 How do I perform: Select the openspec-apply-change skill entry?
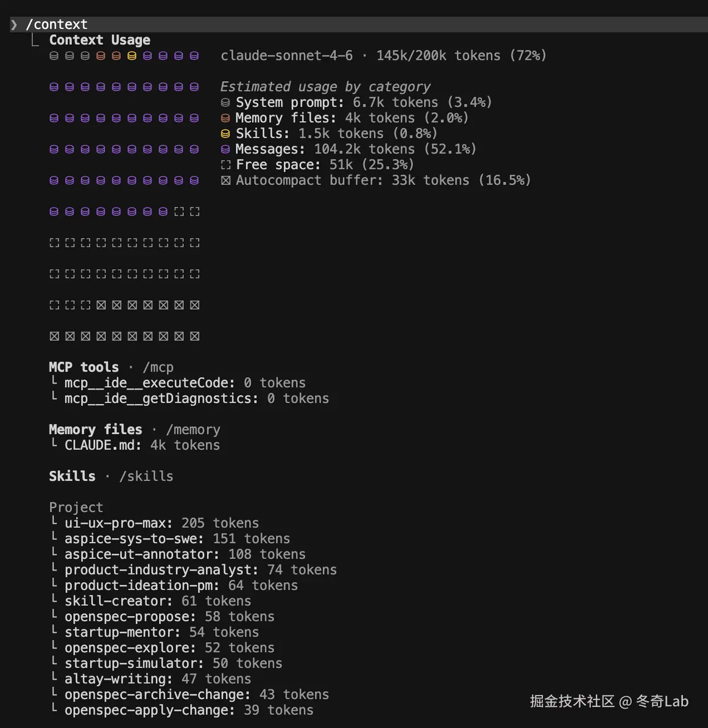pyautogui.click(x=149, y=710)
